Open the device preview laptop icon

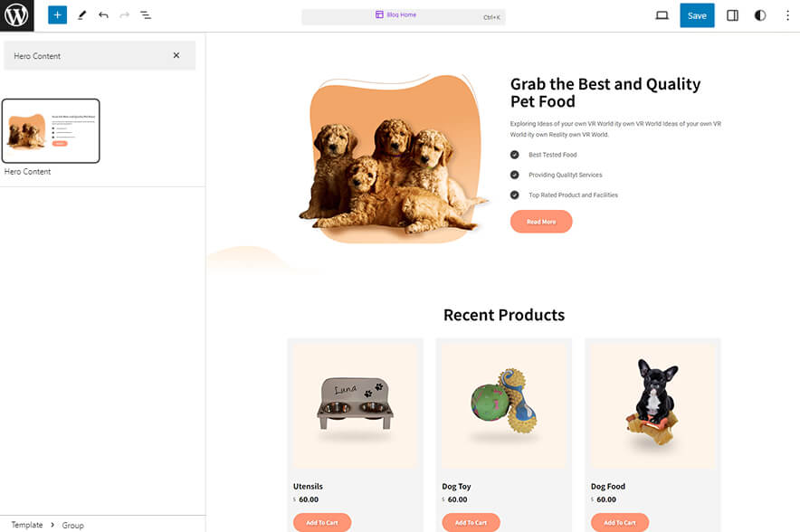coord(662,15)
